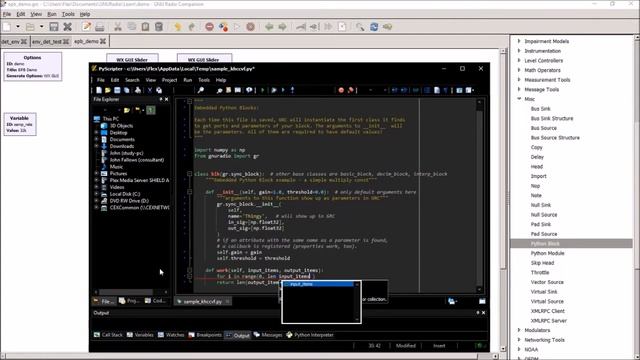Click the Variable block in the flow graph

[20, 124]
